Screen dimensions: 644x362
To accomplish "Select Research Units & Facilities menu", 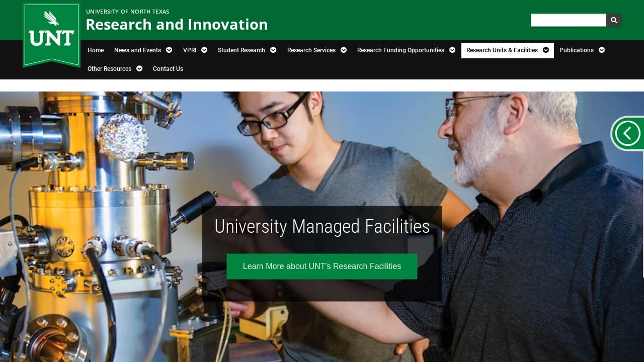I will [x=502, y=50].
